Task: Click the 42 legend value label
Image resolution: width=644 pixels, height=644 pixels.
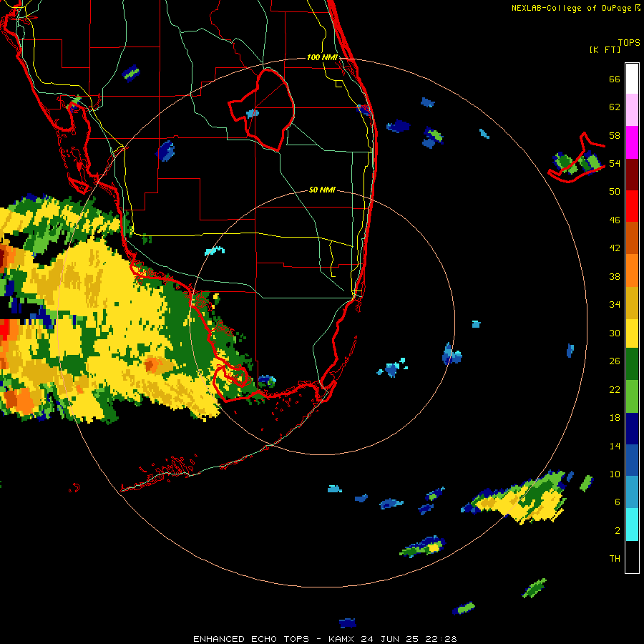Action: [615, 248]
